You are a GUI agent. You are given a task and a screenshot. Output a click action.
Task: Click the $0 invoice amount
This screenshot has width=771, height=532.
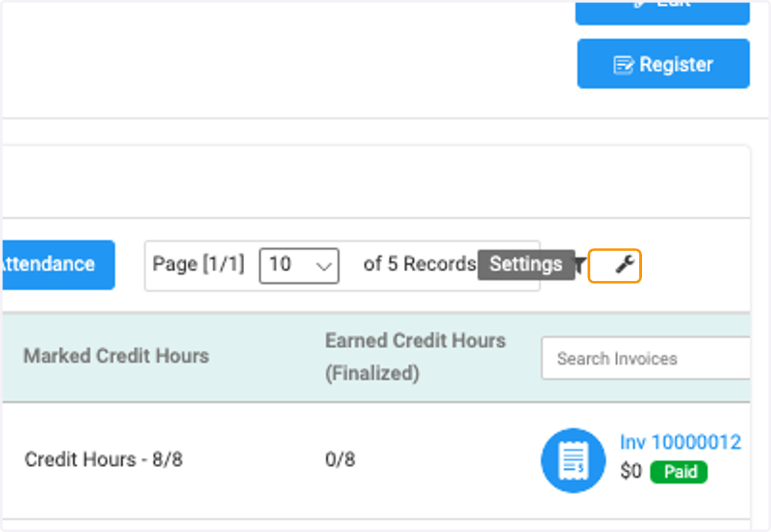pyautogui.click(x=631, y=472)
